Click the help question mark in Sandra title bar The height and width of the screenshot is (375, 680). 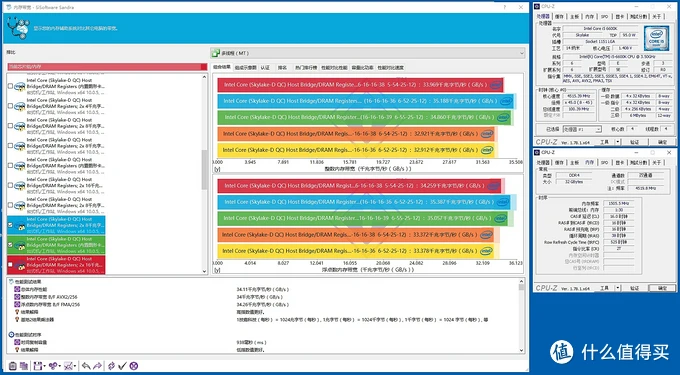click(x=505, y=7)
